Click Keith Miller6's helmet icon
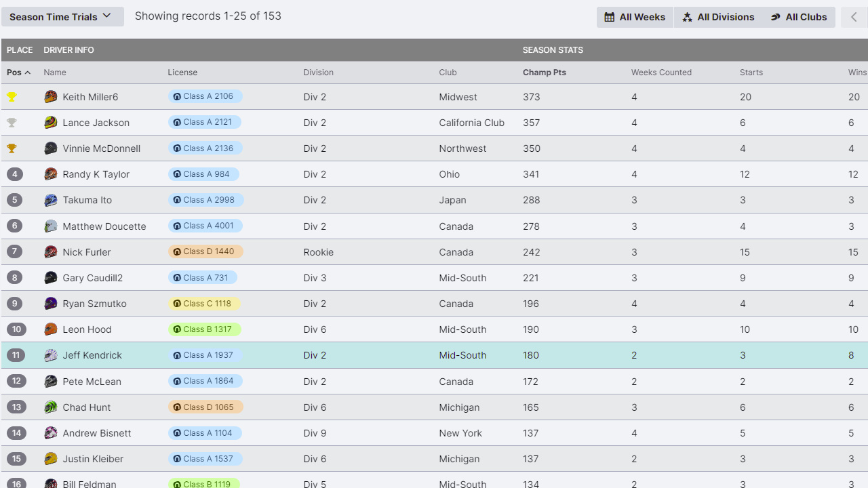868x488 pixels. [x=51, y=97]
